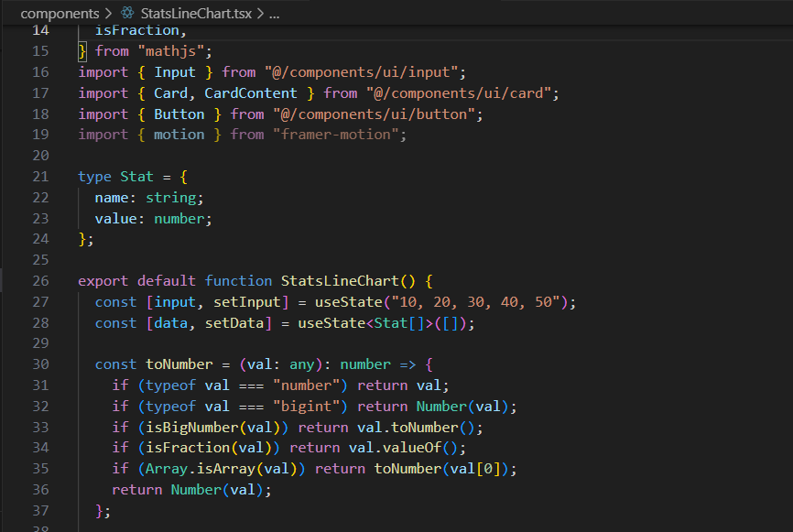Click 'value: number;' on line 23
Viewport: 793px width, 532px height.
(153, 219)
